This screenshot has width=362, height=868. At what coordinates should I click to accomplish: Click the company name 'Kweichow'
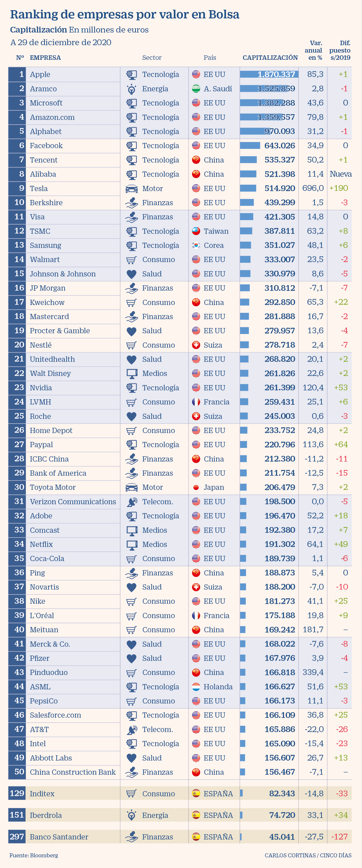click(47, 302)
